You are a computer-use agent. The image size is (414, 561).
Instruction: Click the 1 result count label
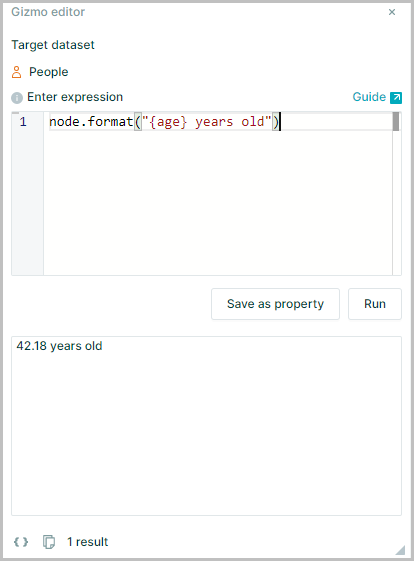point(88,542)
